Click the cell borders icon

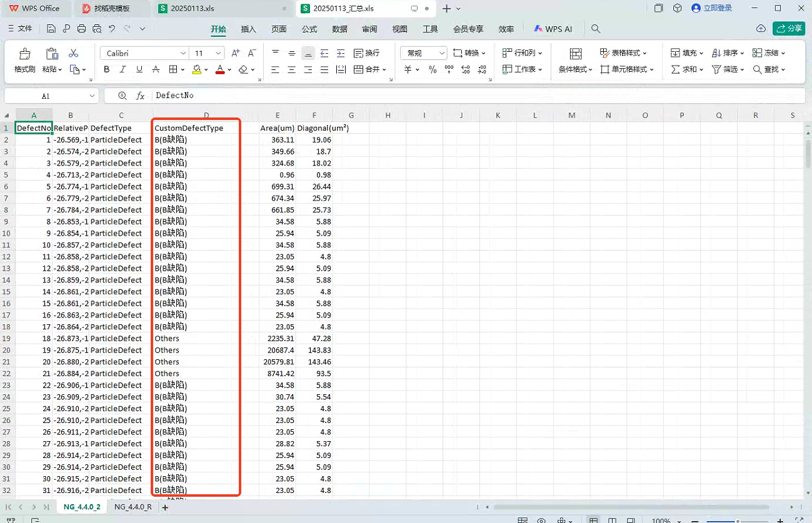coord(174,69)
